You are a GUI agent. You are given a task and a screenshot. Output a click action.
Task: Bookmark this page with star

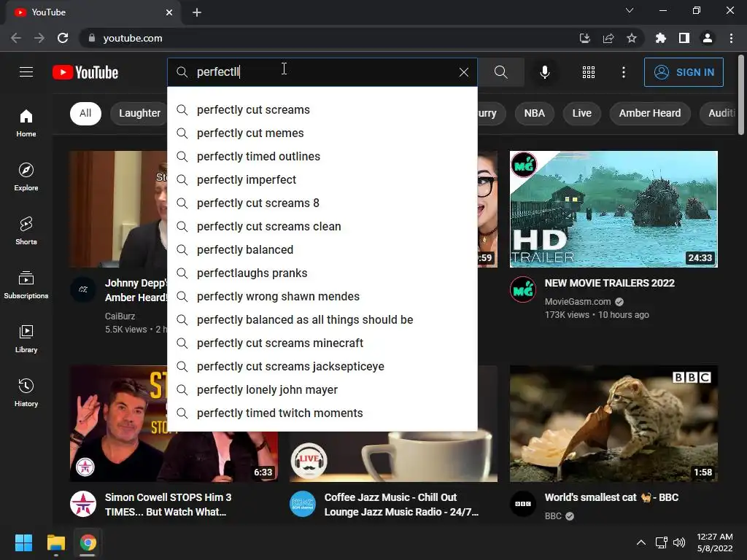[632, 38]
